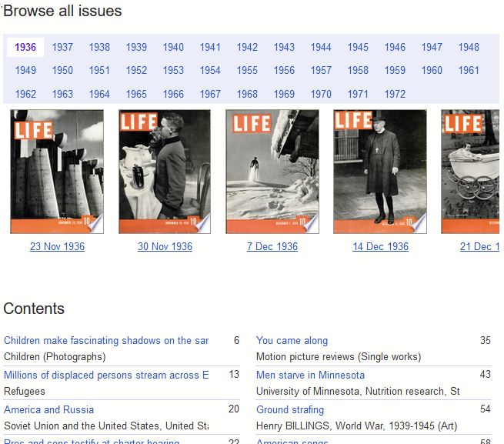Open issues from 1946
The height and width of the screenshot is (444, 504).
(x=395, y=47)
